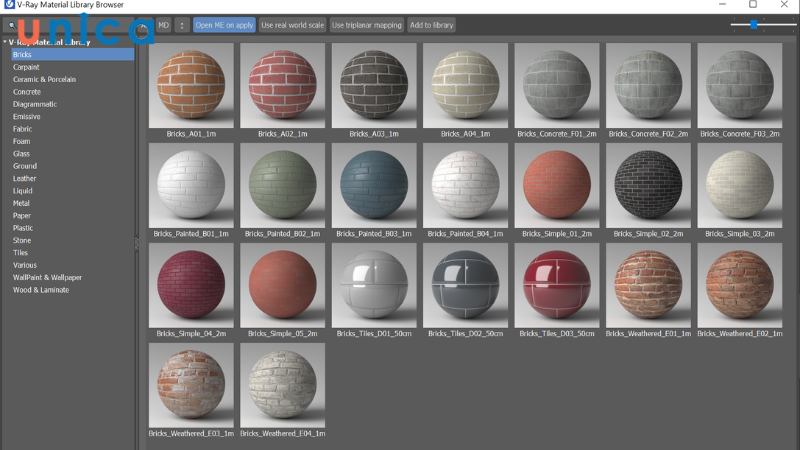Click the panel splitter handle
Screen dimensions: 800x450
point(137,243)
